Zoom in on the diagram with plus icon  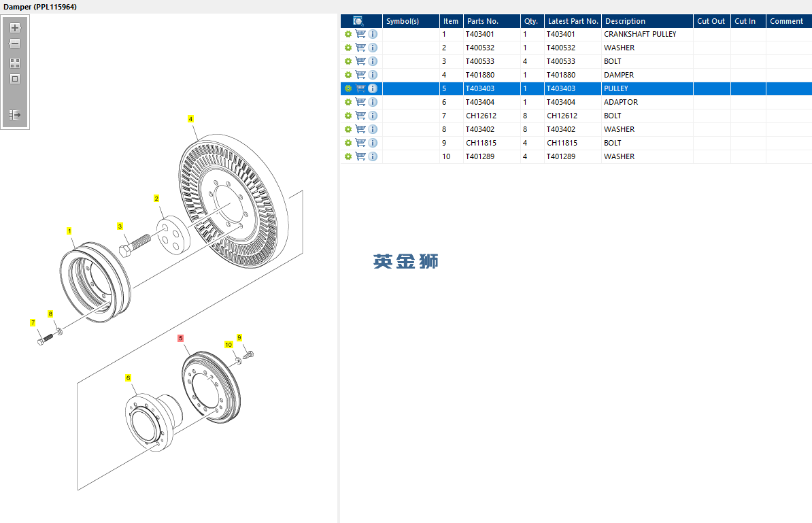click(x=15, y=28)
